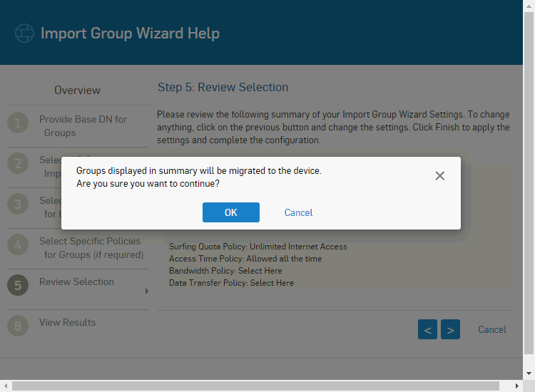This screenshot has height=392, width=535.
Task: Select the step 4 number circle
Action: [18, 245]
